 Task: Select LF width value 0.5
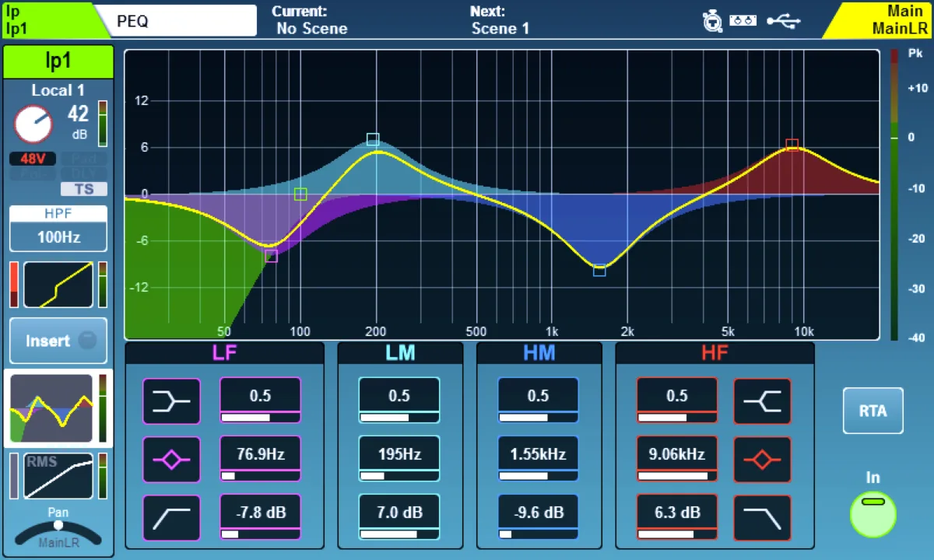(x=260, y=401)
